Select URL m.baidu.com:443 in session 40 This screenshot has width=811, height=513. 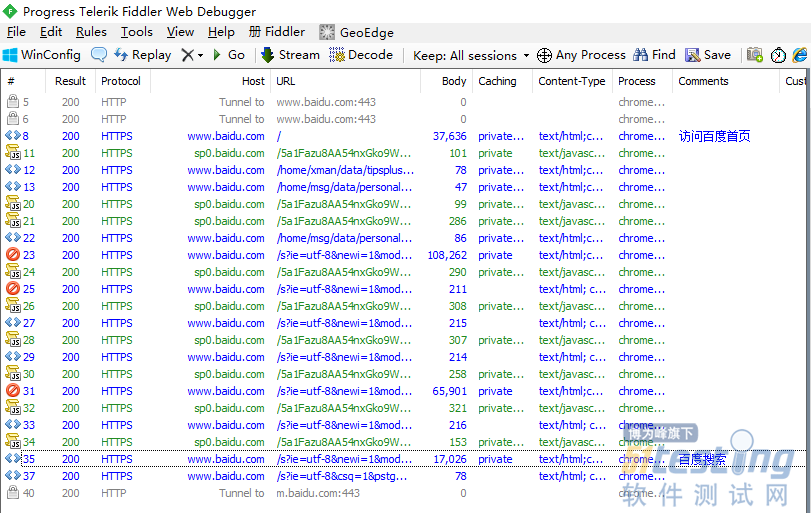(318, 493)
